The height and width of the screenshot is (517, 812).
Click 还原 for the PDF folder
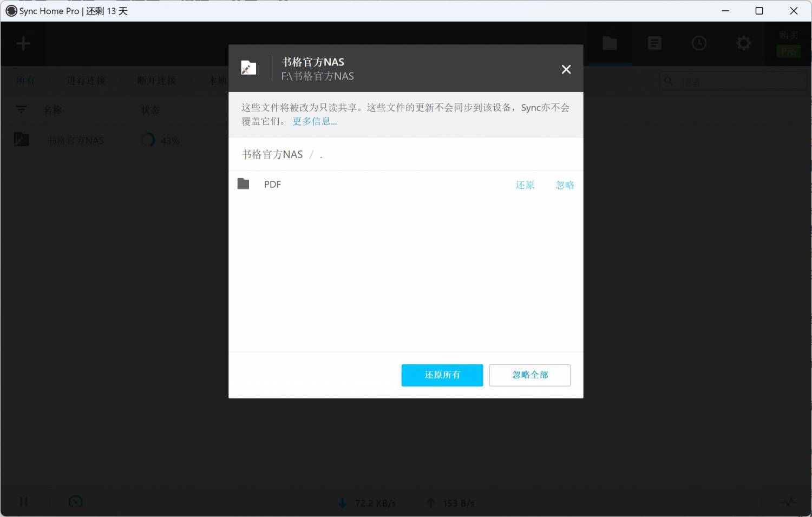(525, 185)
